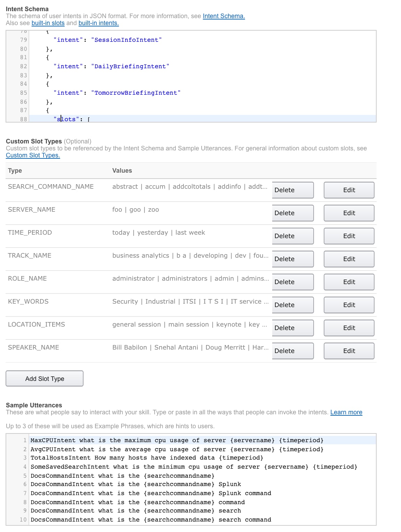This screenshot has width=401, height=532.
Task: Click the 'general session | main session' values
Action: 190,324
